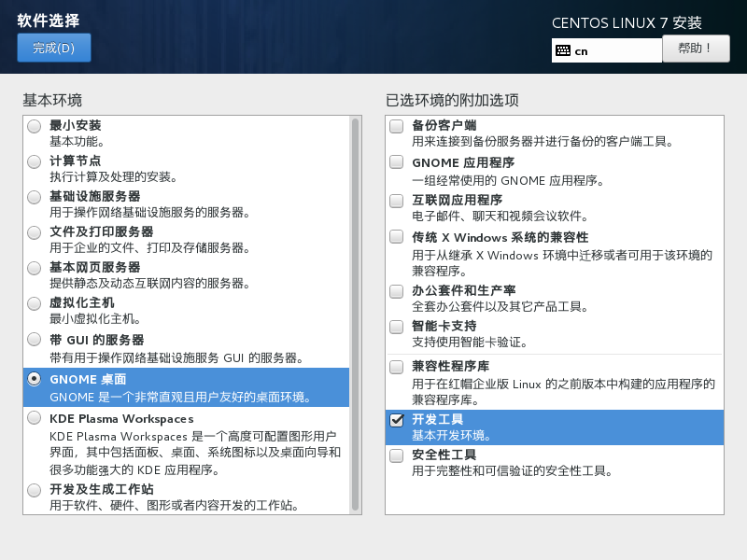This screenshot has width=747, height=560.
Task: Click description 基本开发环境。
Action: pyautogui.click(x=452, y=435)
